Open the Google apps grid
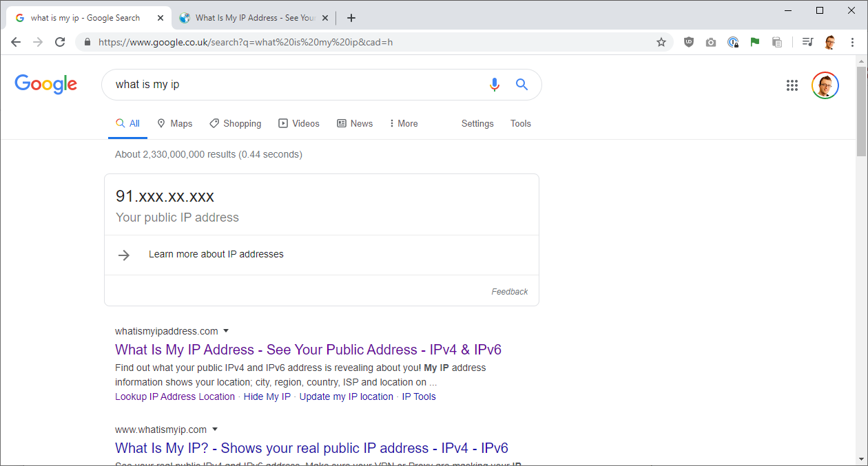 tap(792, 85)
